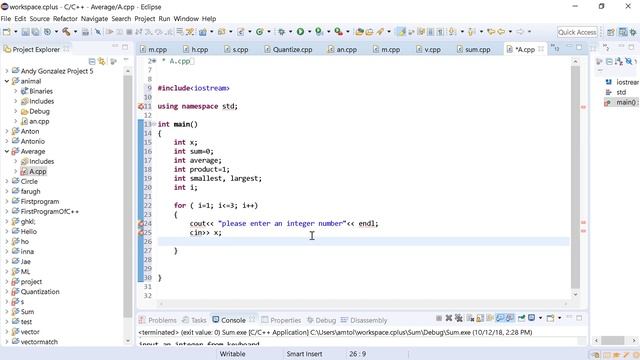Toggle Link with Editor in Project Explorer
640x360 pixels.
102,61
